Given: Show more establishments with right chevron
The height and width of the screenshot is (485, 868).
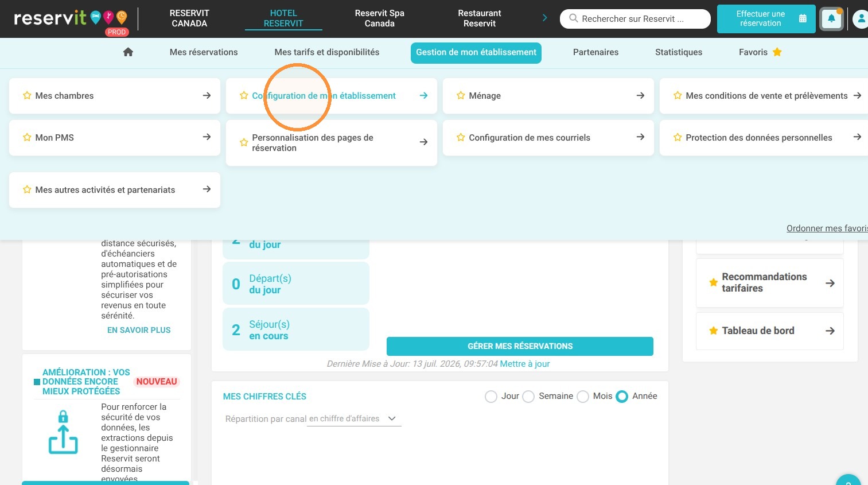Looking at the screenshot, I should tap(544, 18).
